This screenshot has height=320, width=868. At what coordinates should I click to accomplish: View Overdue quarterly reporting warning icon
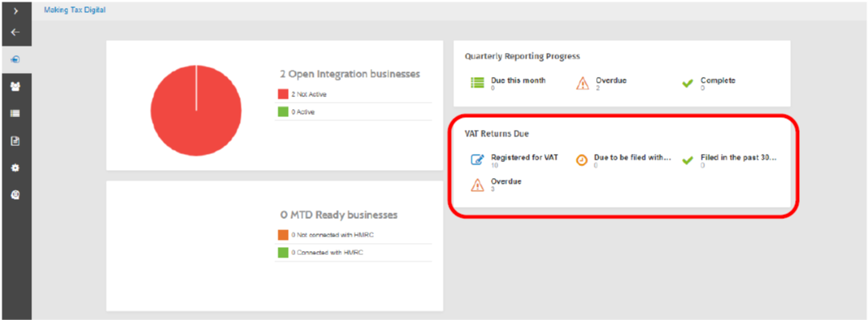[x=582, y=83]
